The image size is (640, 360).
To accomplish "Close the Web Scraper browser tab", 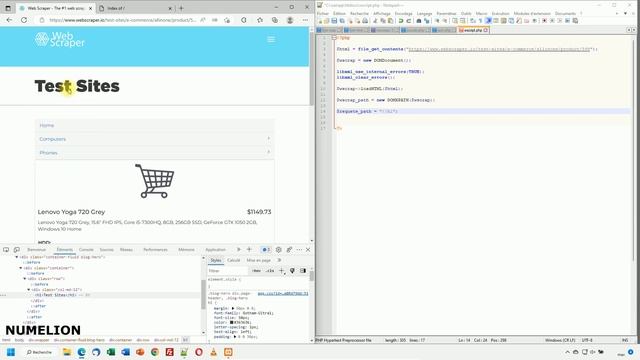I will [90, 8].
